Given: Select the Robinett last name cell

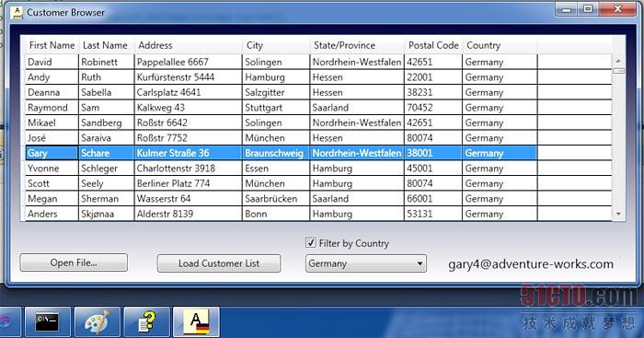Looking at the screenshot, I should (107, 62).
